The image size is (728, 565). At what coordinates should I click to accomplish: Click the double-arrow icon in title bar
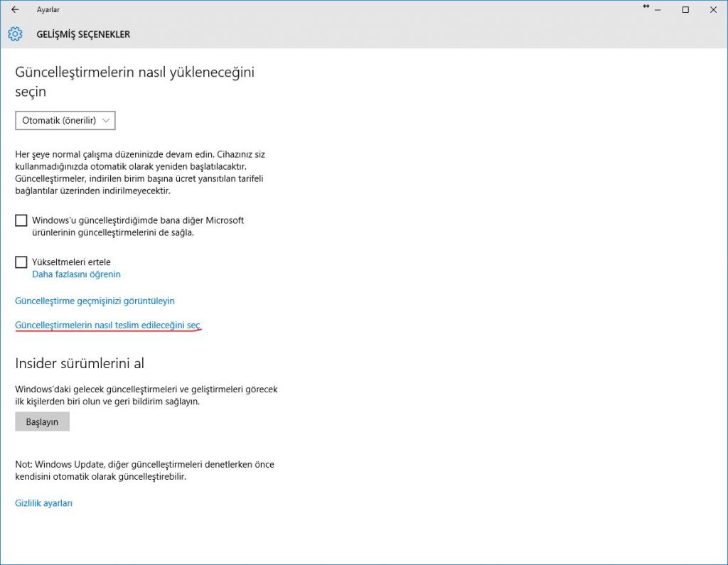click(x=646, y=7)
